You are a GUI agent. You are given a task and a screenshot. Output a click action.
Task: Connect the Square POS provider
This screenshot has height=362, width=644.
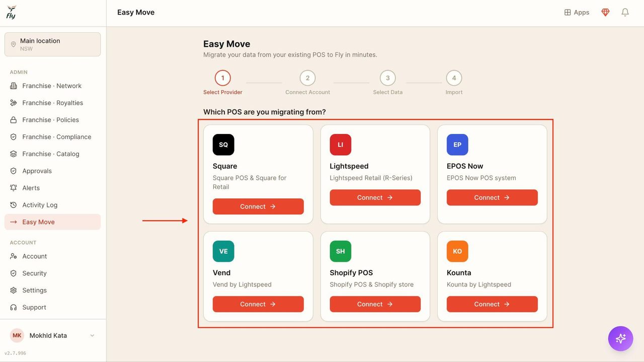tap(258, 206)
